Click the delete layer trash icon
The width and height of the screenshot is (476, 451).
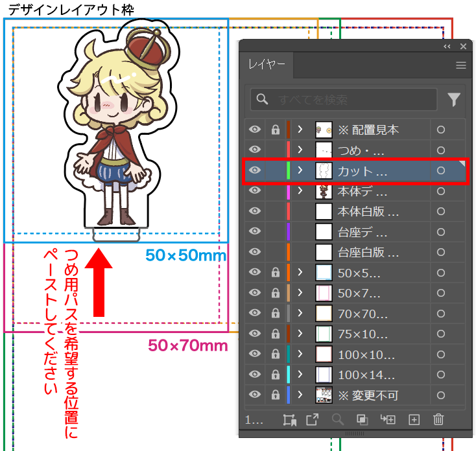438,419
